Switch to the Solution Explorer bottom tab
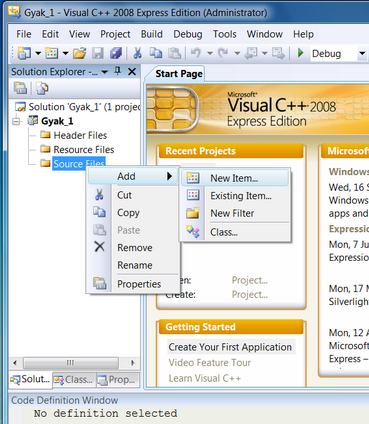Viewport: 369px width, 424px height. point(30,380)
